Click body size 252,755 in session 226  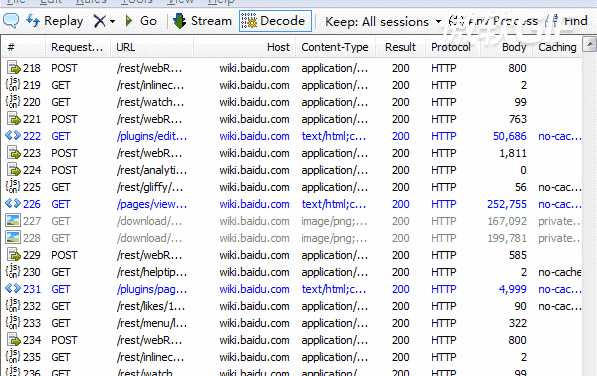(507, 204)
